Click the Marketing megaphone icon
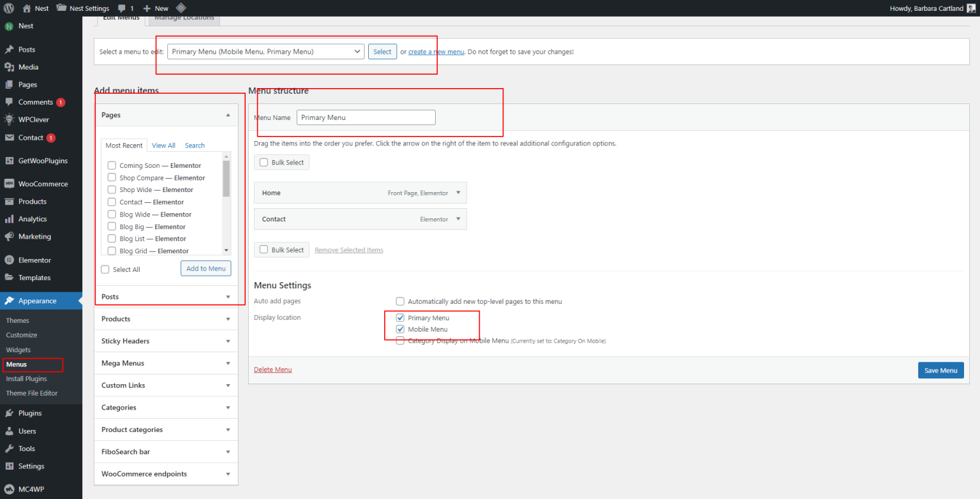Image resolution: width=980 pixels, height=499 pixels. [x=9, y=237]
